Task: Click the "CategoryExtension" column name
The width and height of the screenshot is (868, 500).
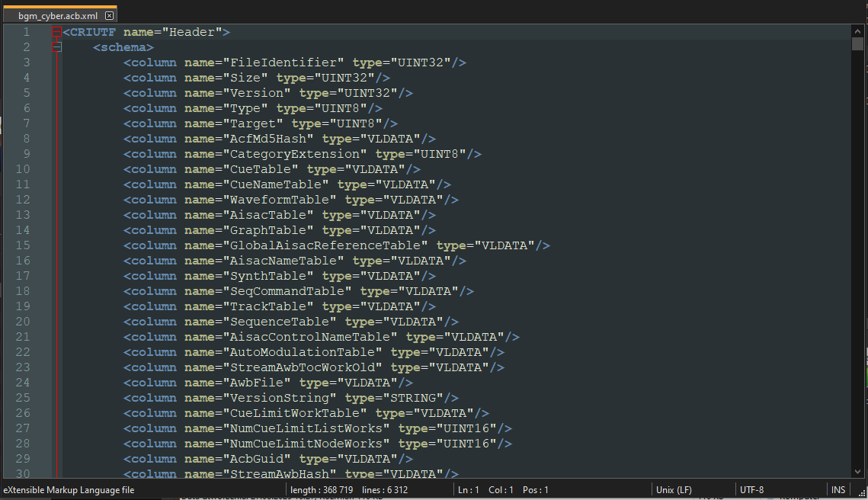Action: (x=294, y=154)
